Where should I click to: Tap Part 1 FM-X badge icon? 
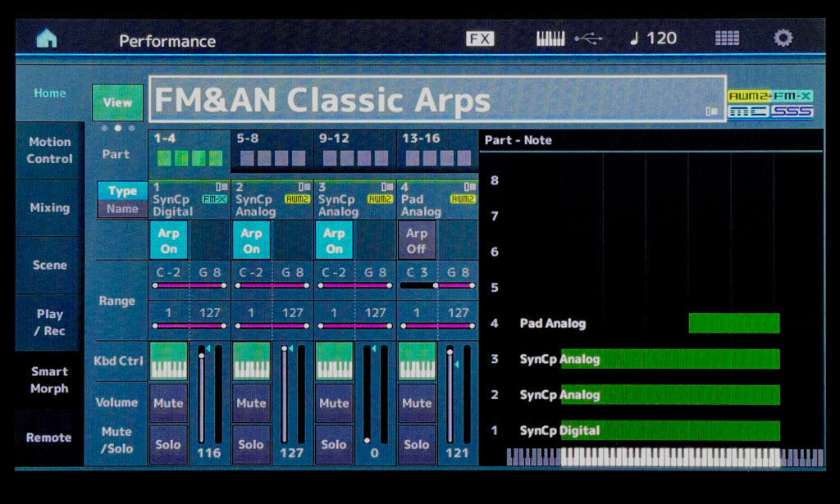point(214,199)
